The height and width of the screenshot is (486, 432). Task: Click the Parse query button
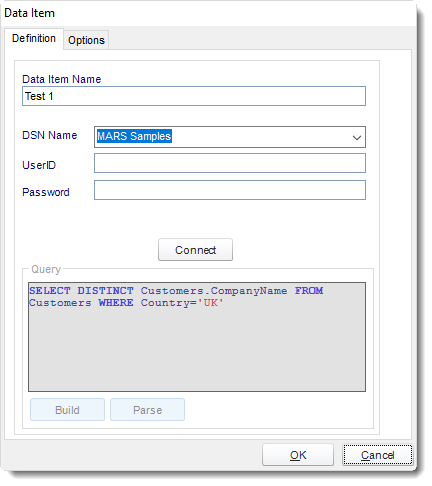click(x=147, y=410)
